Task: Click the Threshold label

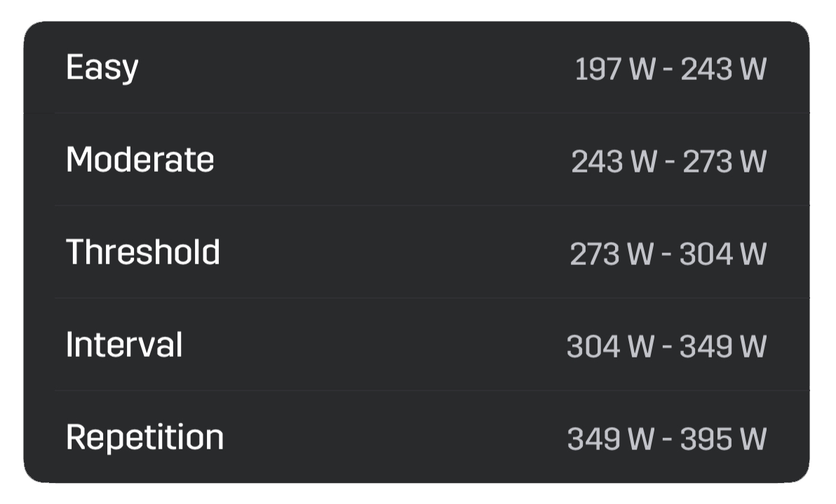Action: [x=143, y=252]
